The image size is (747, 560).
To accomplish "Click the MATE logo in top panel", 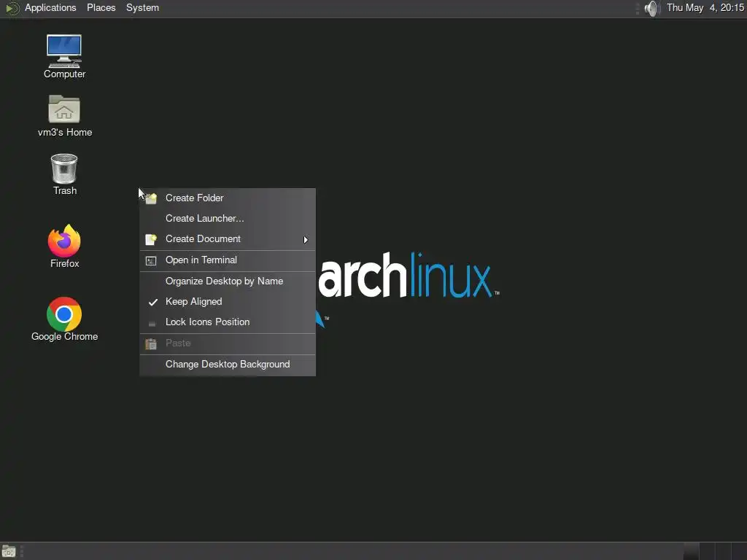I will coord(12,8).
